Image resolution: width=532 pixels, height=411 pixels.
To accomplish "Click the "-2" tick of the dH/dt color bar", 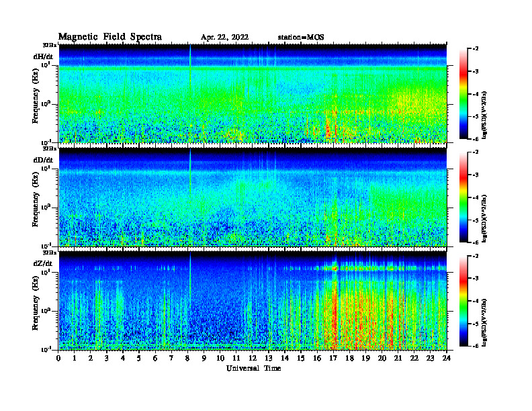I will click(476, 49).
